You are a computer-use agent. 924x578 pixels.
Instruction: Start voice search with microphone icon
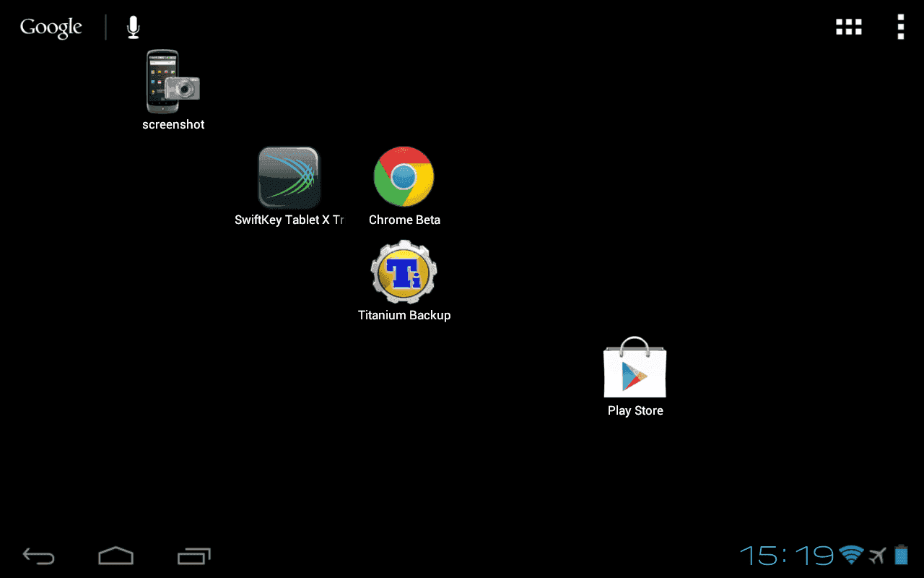click(x=133, y=27)
